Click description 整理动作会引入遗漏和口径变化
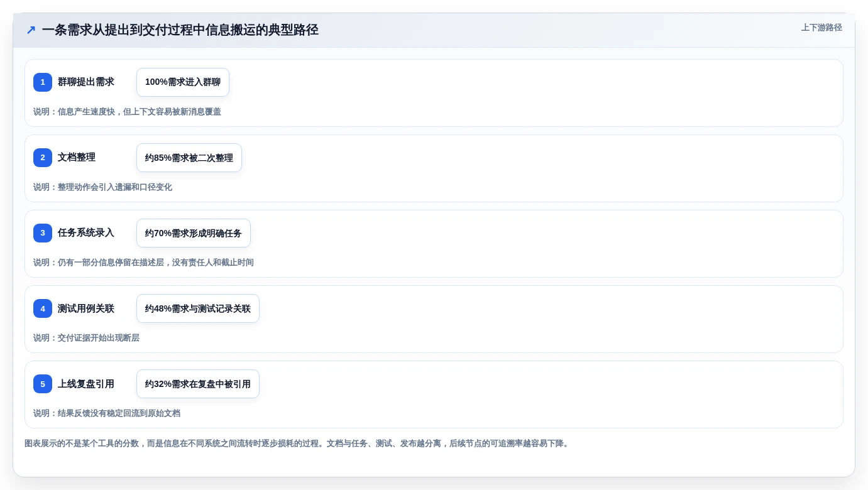 (102, 187)
